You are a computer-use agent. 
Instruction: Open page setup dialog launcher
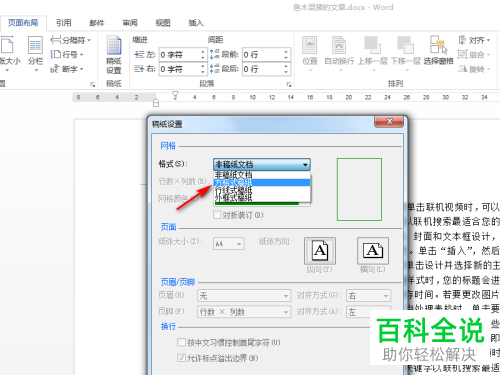(92, 85)
